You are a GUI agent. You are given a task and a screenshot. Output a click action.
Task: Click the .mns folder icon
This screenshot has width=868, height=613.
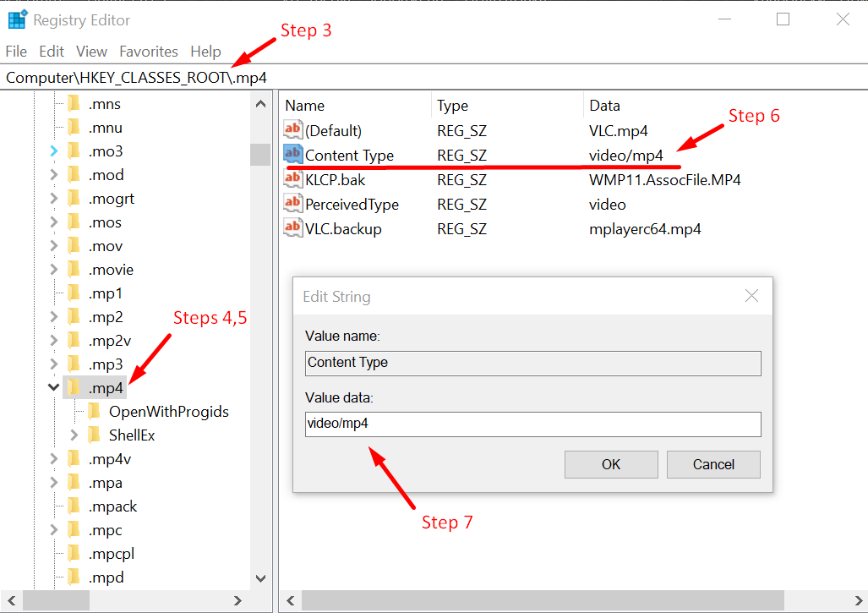[x=74, y=103]
